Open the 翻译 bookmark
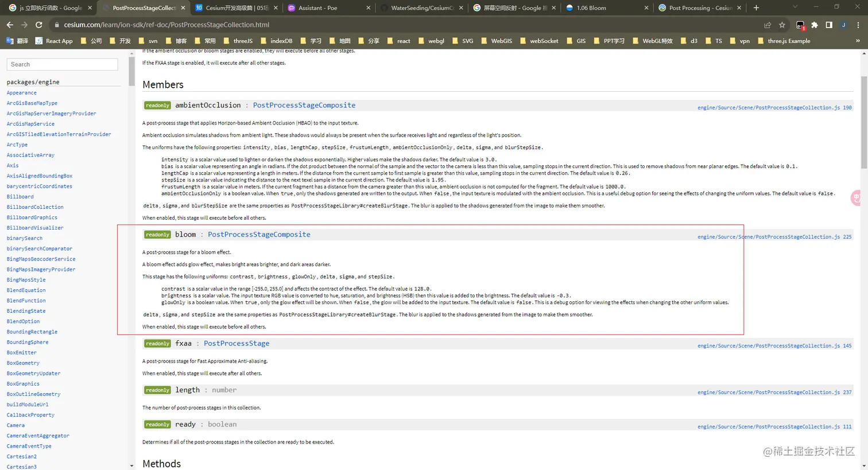868x470 pixels. coord(17,41)
